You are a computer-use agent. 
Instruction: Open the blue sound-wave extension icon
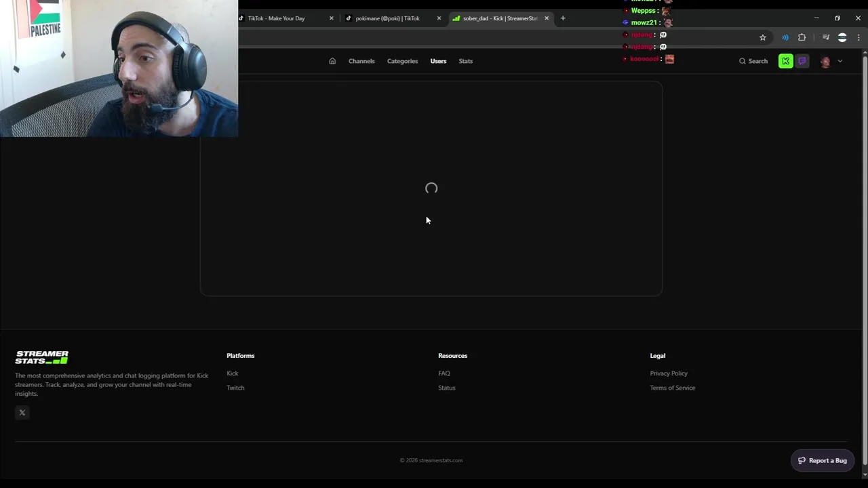coord(785,37)
